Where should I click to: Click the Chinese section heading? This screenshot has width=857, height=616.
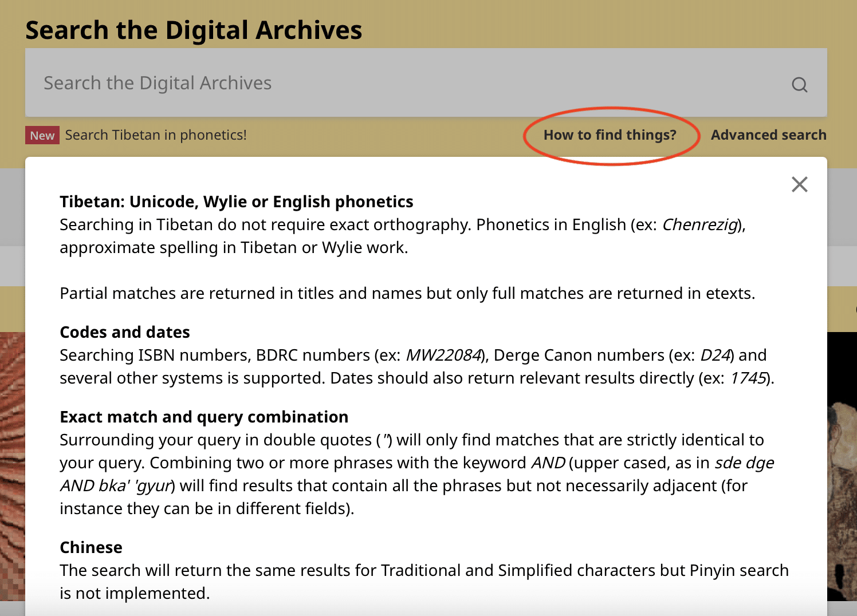pyautogui.click(x=91, y=547)
